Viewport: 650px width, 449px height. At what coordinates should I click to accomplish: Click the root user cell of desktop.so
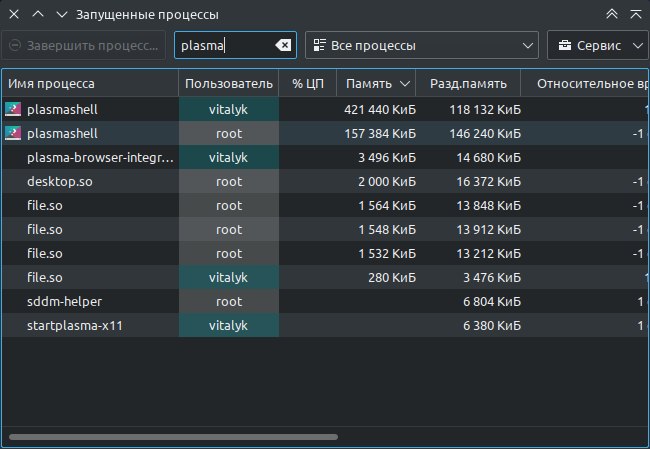coord(229,182)
